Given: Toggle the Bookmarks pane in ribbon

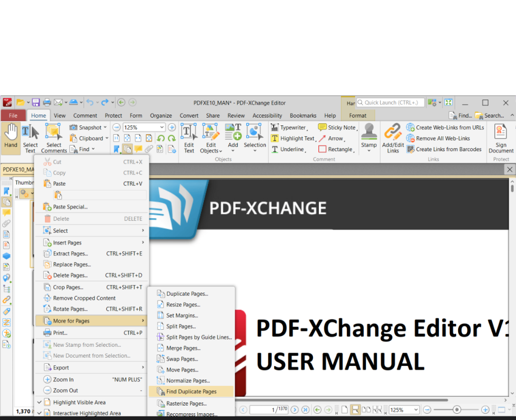Looking at the screenshot, I should pos(117,149).
